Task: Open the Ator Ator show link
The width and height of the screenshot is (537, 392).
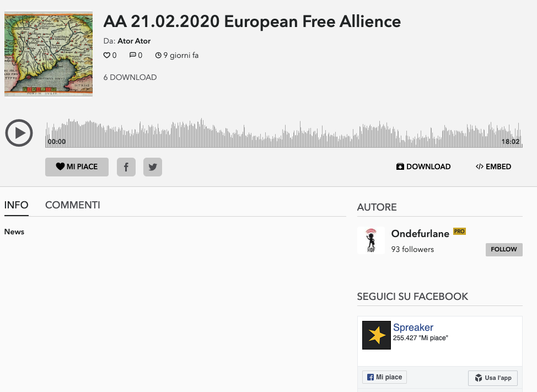Action: [134, 41]
